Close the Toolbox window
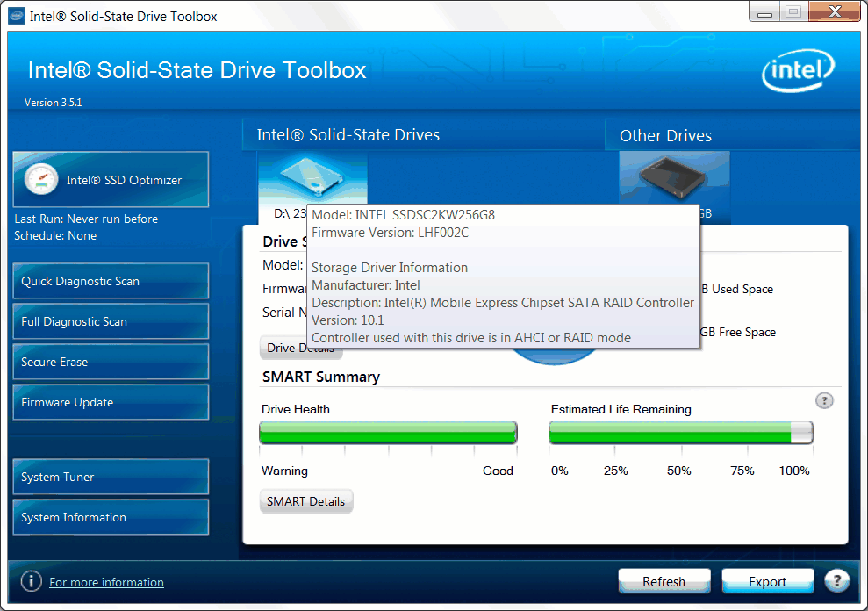This screenshot has height=611, width=868. point(835,11)
